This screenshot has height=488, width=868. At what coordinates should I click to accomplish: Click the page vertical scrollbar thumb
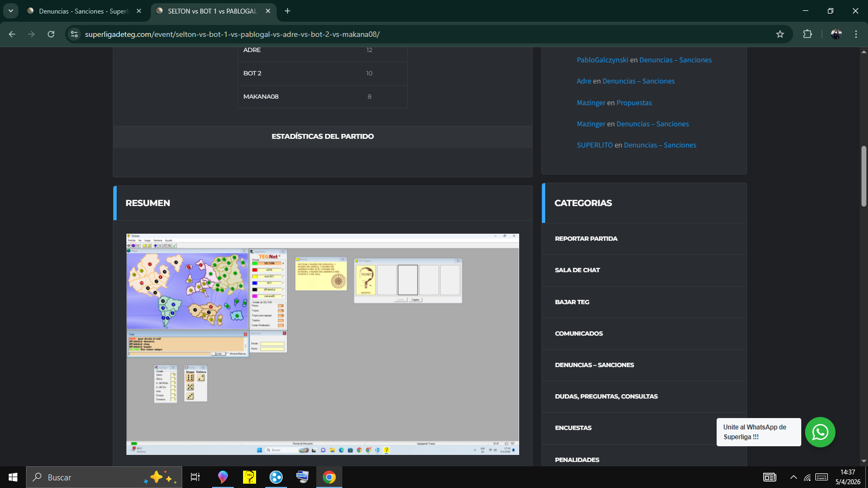pos(864,176)
